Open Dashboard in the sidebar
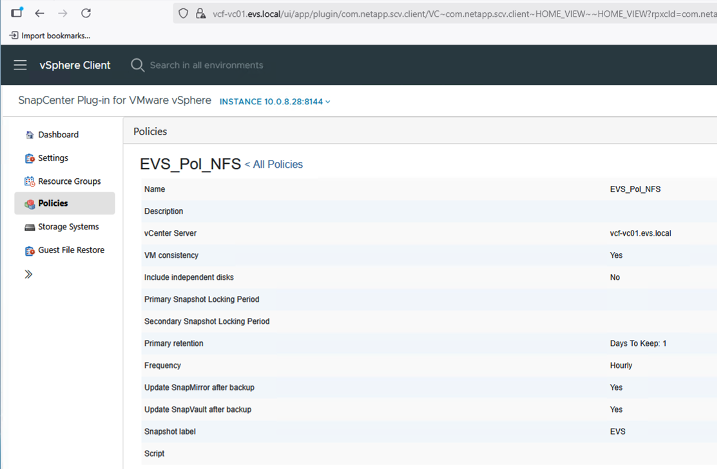The image size is (718, 470). click(x=58, y=135)
